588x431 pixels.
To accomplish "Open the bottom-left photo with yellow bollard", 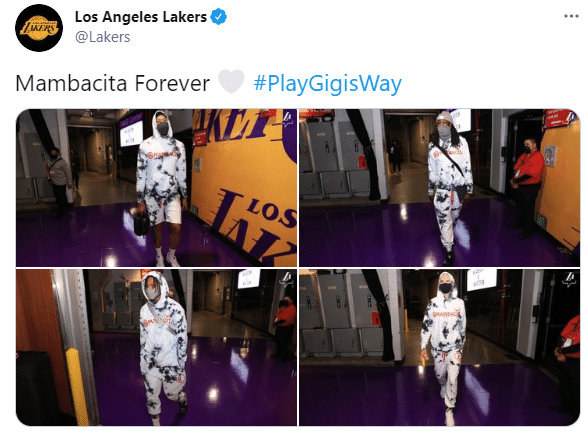I will [x=156, y=347].
